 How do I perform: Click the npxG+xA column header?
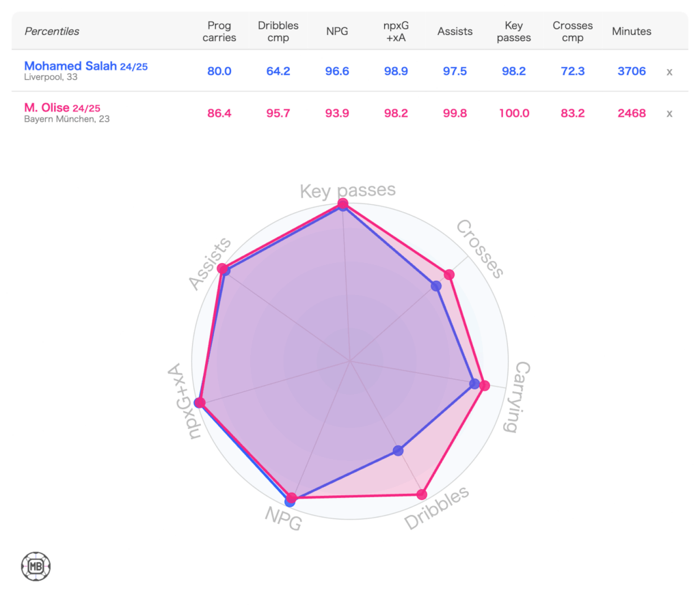tap(396, 31)
